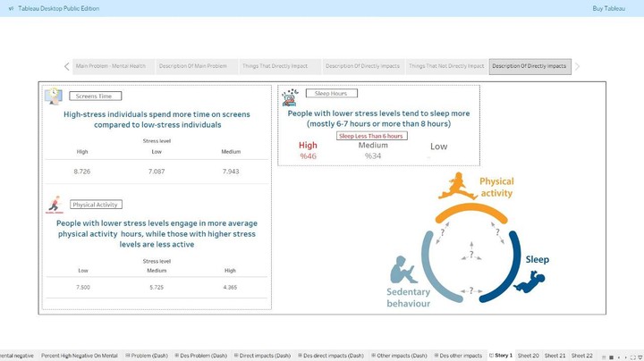Click the Screens Time monitor icon
Screen dimensions: 644x361
coord(54,96)
